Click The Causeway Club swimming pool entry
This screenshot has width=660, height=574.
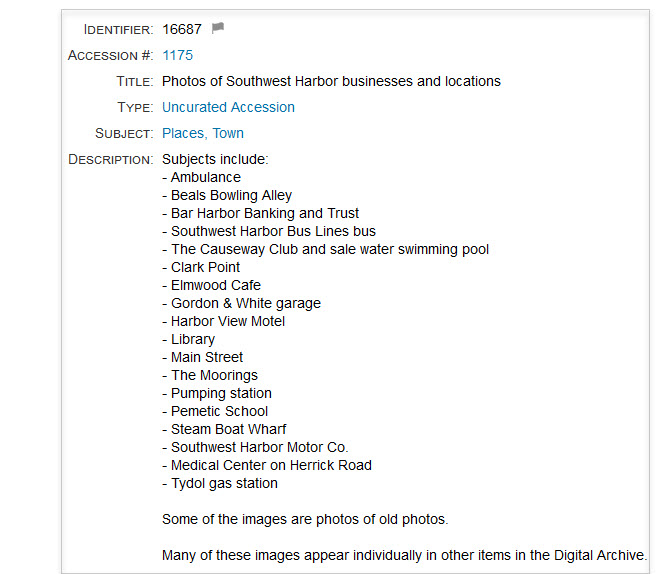tap(325, 250)
